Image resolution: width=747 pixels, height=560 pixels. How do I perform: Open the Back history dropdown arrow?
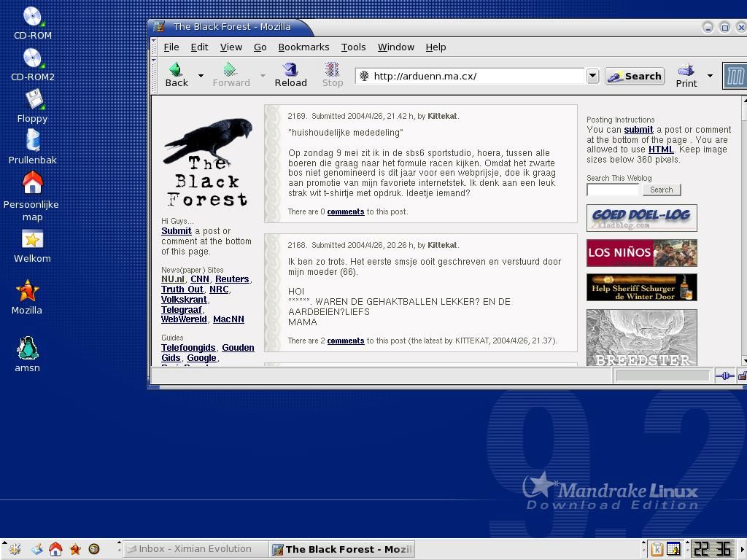201,76
